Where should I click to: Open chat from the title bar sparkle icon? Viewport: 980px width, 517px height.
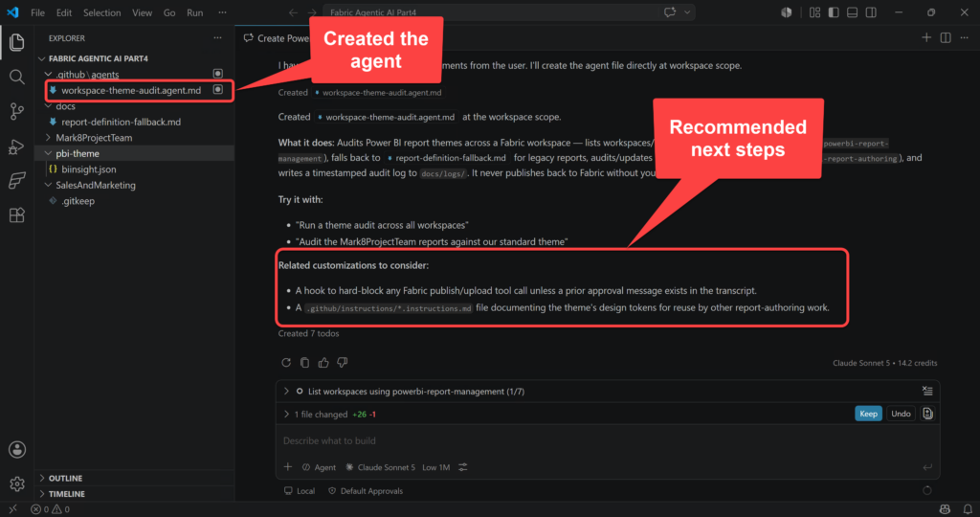[x=670, y=12]
